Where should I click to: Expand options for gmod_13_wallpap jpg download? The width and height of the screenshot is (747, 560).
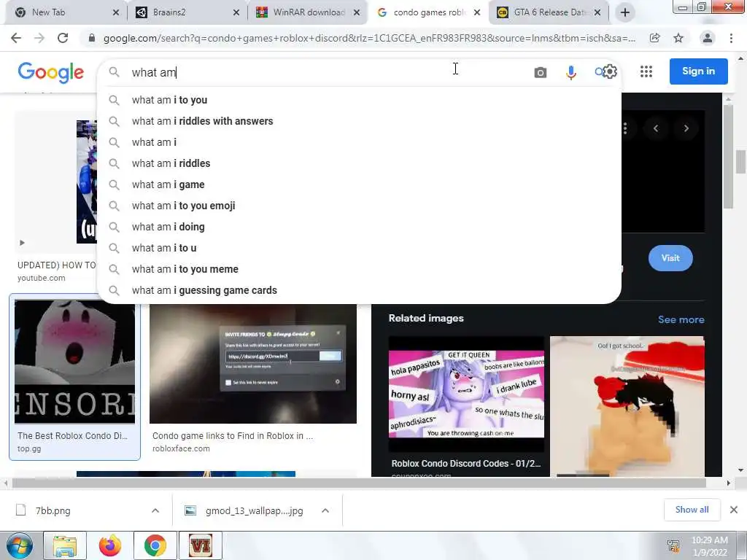325,510
